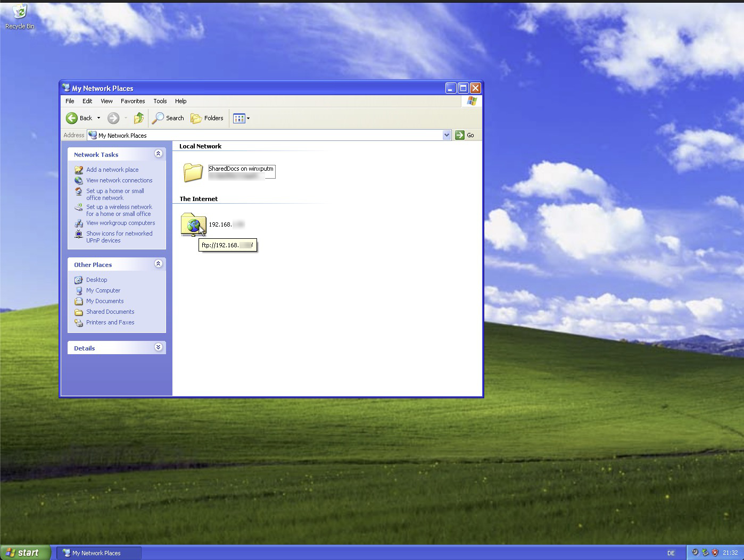Click My Network Places taskbar button
744x560 pixels.
[x=99, y=553]
